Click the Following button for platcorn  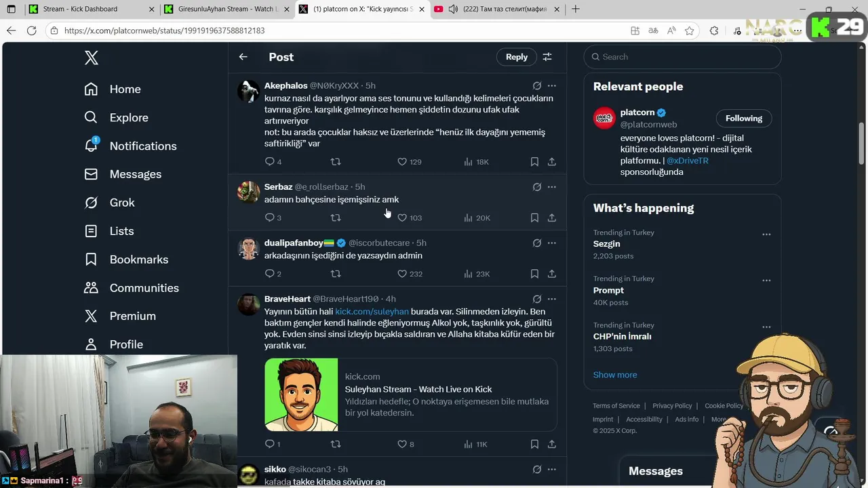point(744,119)
